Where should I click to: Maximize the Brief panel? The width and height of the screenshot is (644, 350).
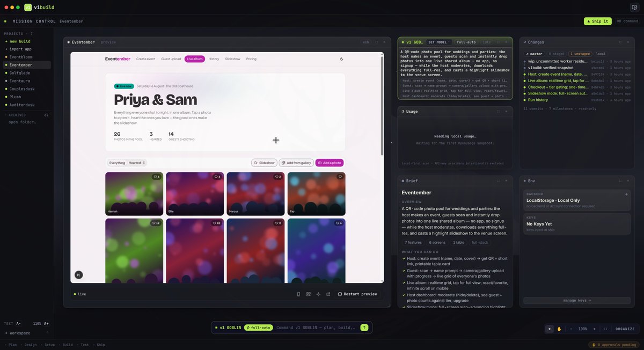(x=499, y=181)
